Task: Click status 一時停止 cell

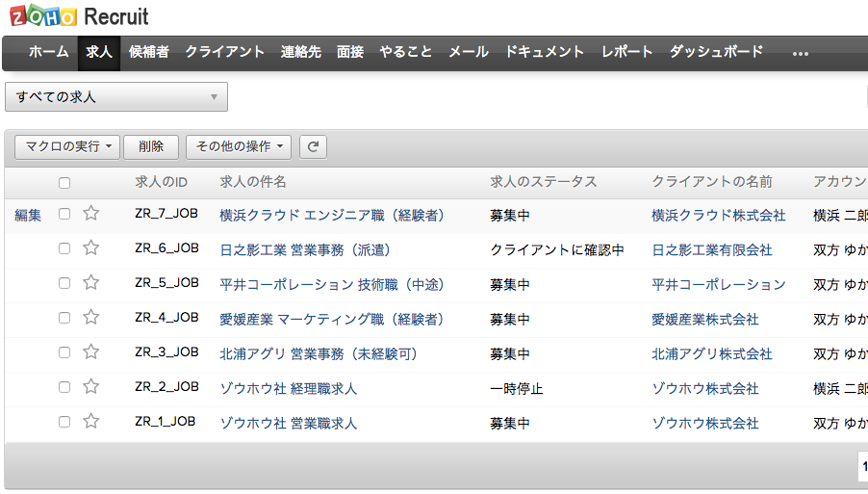Action: 517,388
